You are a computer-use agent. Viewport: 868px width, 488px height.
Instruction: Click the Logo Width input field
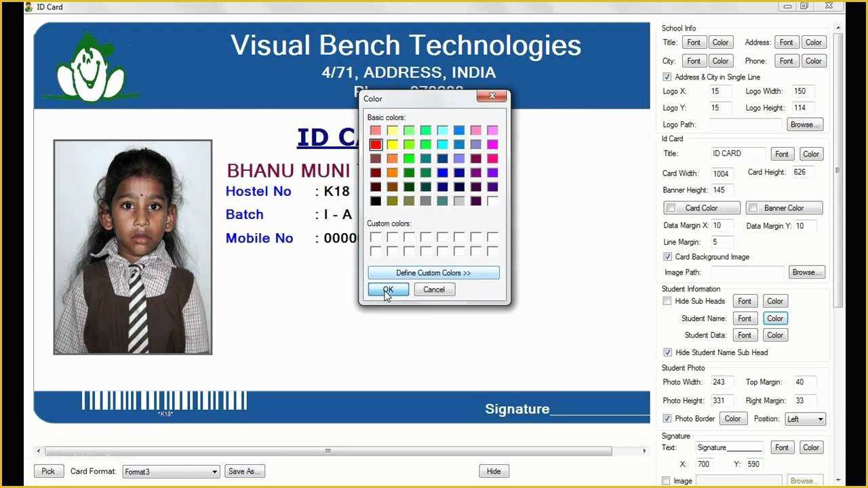803,91
